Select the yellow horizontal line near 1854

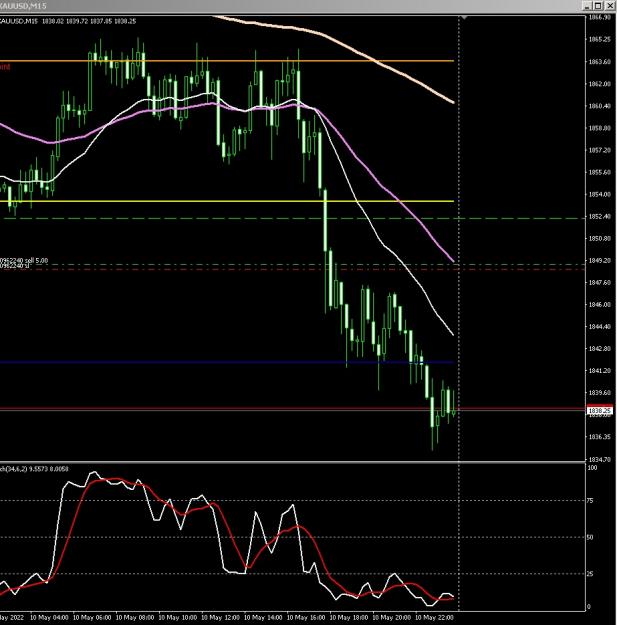point(227,201)
